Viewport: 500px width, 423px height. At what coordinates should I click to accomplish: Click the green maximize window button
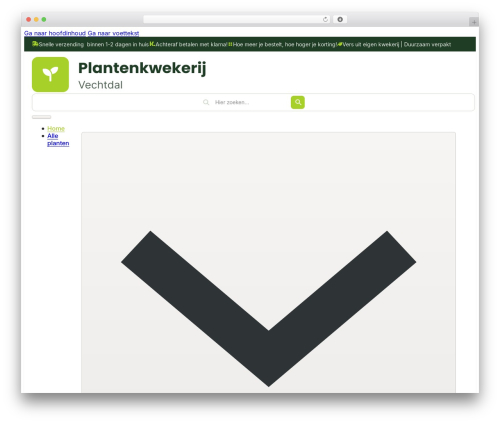click(44, 19)
